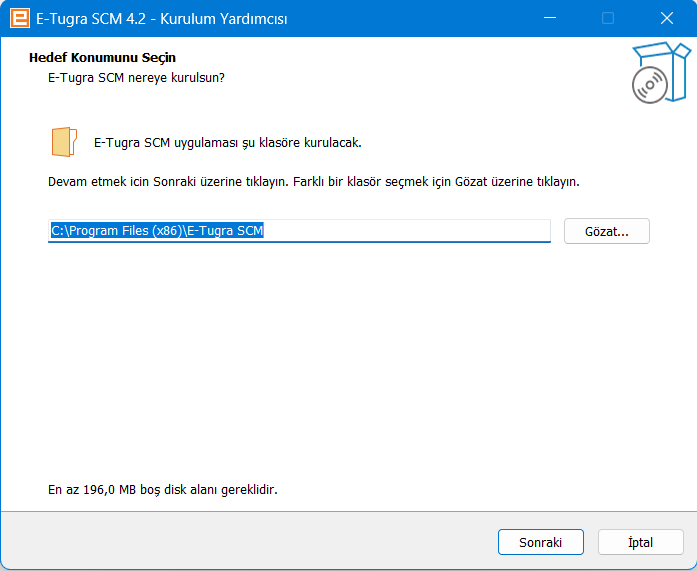Click the 196,0 MB disk space notice
Viewport: 697px width, 571px height.
[162, 490]
